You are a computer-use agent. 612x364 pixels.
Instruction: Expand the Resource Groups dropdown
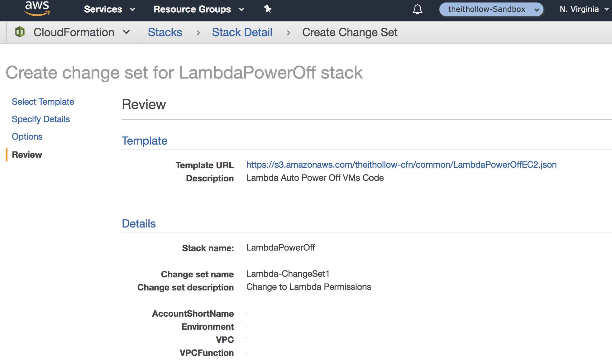click(198, 9)
